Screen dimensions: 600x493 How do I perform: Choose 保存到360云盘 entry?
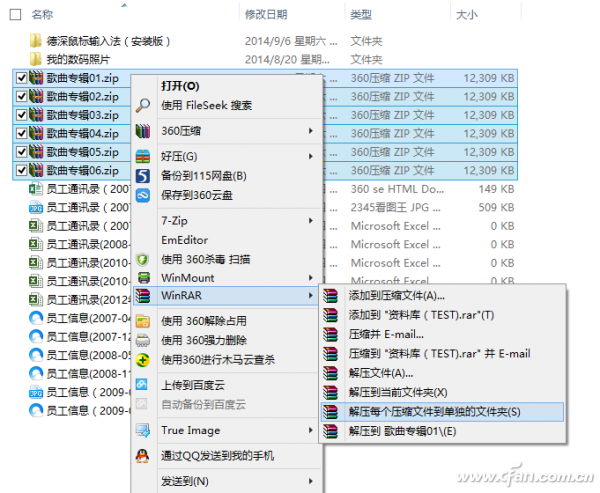pos(197,196)
